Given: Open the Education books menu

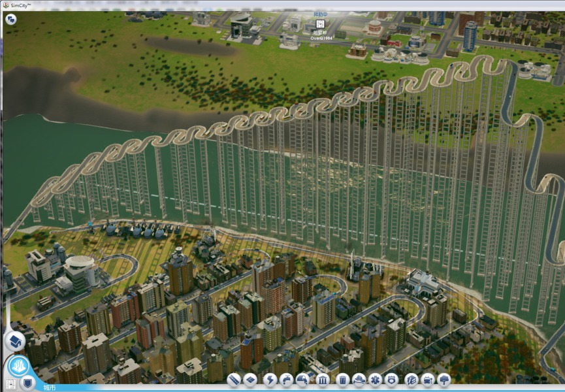Looking at the screenshot, I should (x=411, y=380).
